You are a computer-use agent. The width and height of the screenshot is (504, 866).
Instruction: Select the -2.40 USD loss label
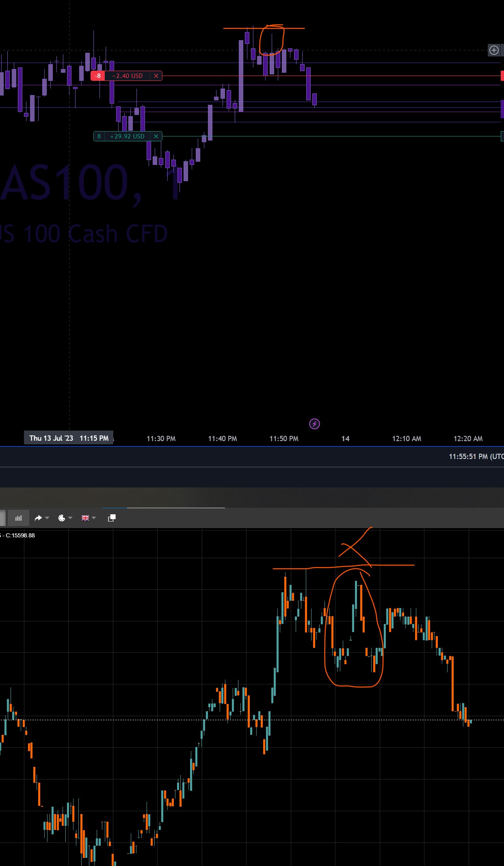(128, 76)
